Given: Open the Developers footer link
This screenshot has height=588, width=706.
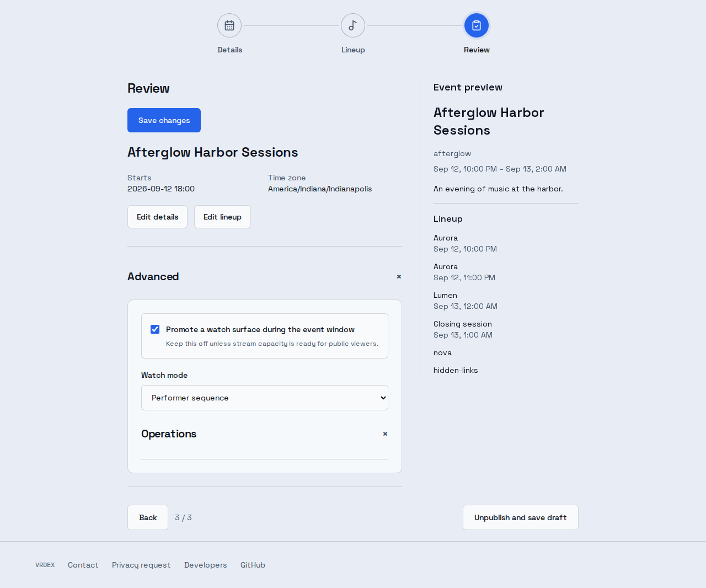Looking at the screenshot, I should click(206, 565).
